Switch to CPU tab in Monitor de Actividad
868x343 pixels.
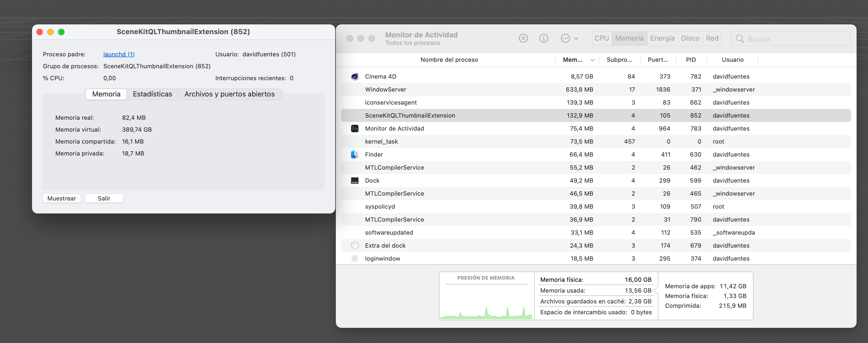pyautogui.click(x=601, y=38)
